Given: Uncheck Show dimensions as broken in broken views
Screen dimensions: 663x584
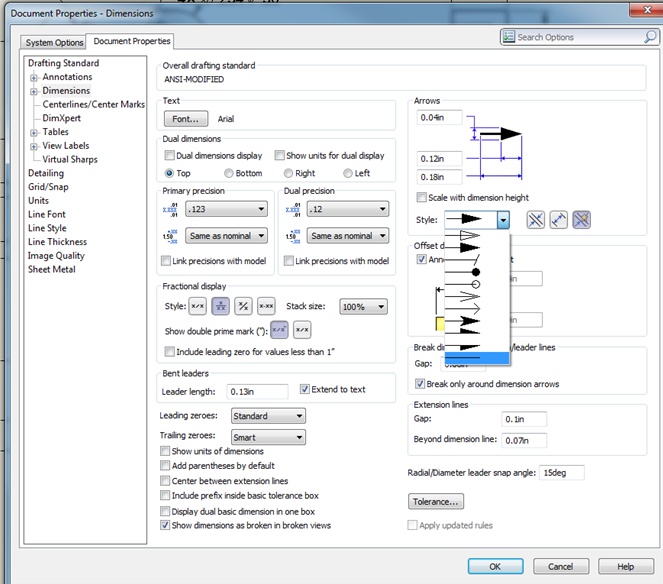Looking at the screenshot, I should coord(165,525).
